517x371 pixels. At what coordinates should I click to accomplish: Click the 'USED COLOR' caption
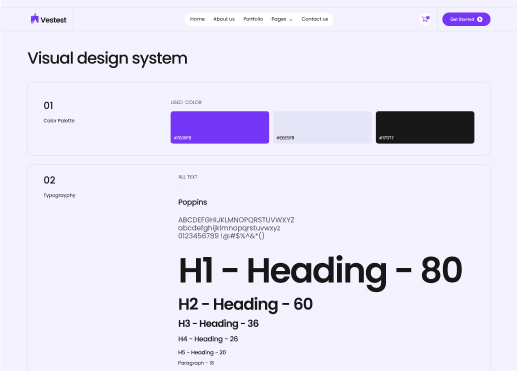coord(186,102)
